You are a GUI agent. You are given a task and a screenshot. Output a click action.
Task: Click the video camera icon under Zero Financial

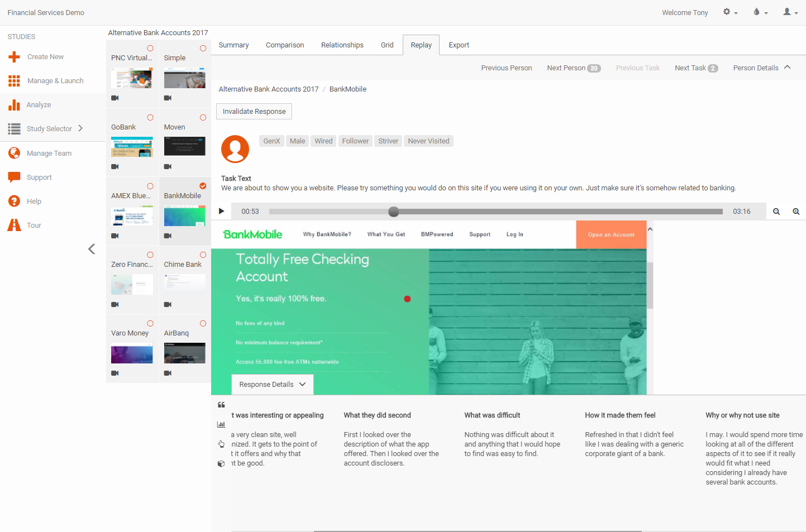115,305
